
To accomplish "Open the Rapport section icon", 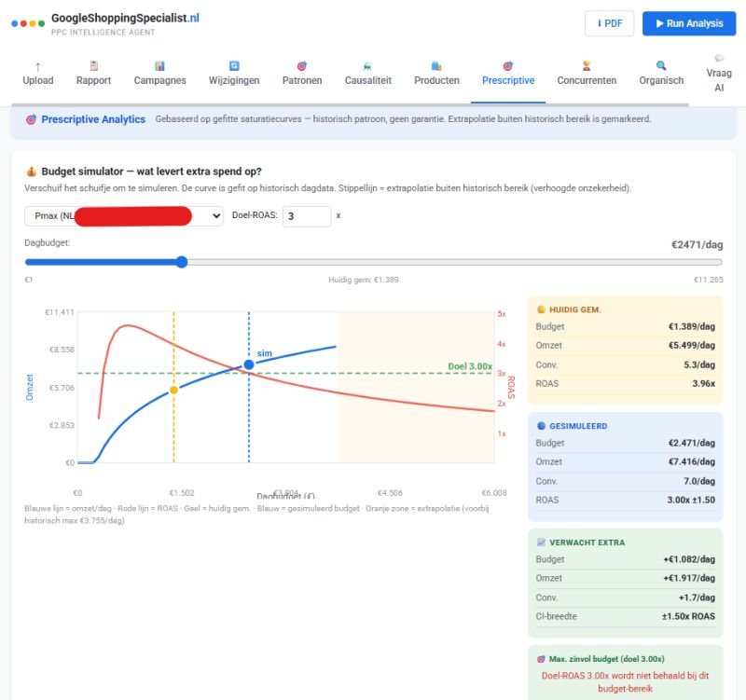I will point(93,67).
